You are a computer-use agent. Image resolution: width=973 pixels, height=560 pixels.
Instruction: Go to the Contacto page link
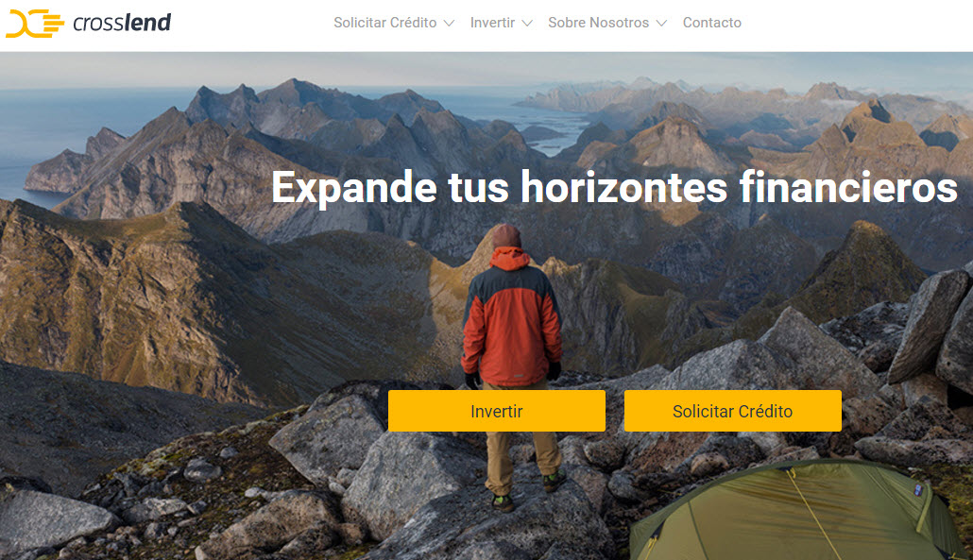tap(711, 23)
